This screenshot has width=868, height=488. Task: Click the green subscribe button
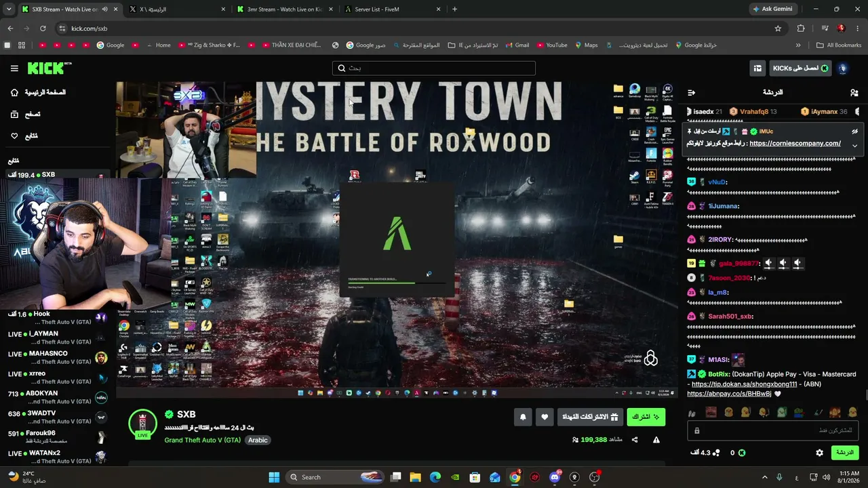click(x=646, y=418)
